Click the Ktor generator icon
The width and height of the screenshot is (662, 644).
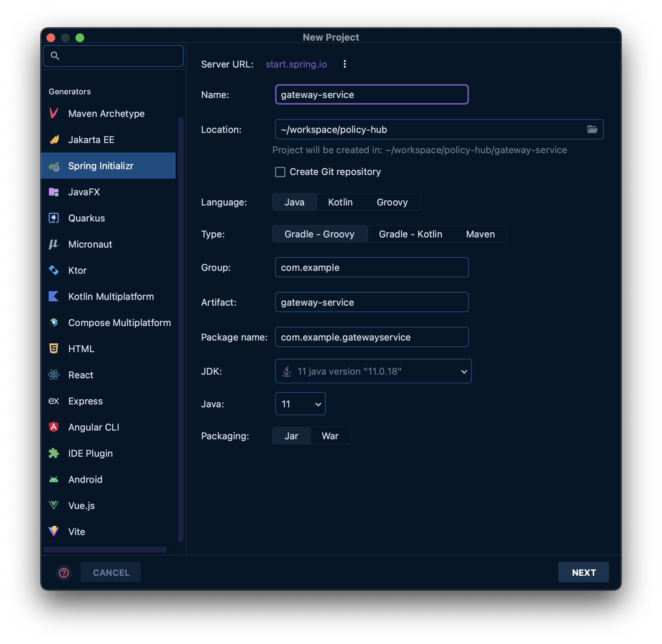(x=54, y=270)
